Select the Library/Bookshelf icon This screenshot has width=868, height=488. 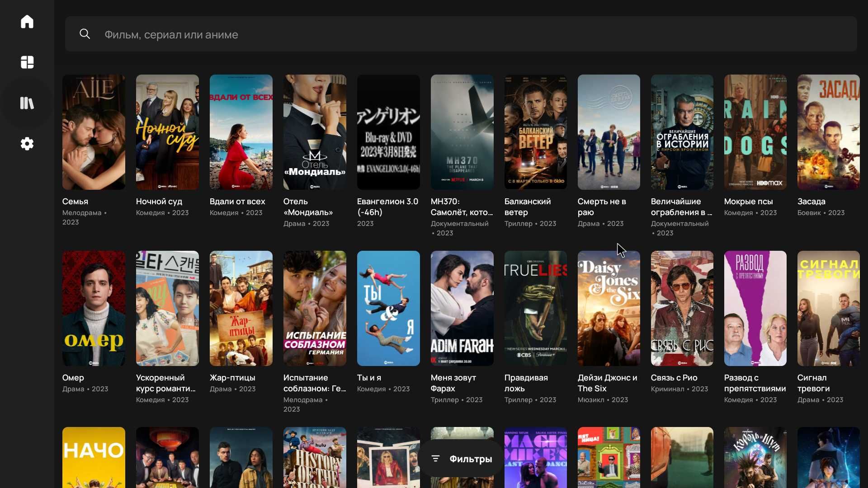click(x=27, y=103)
